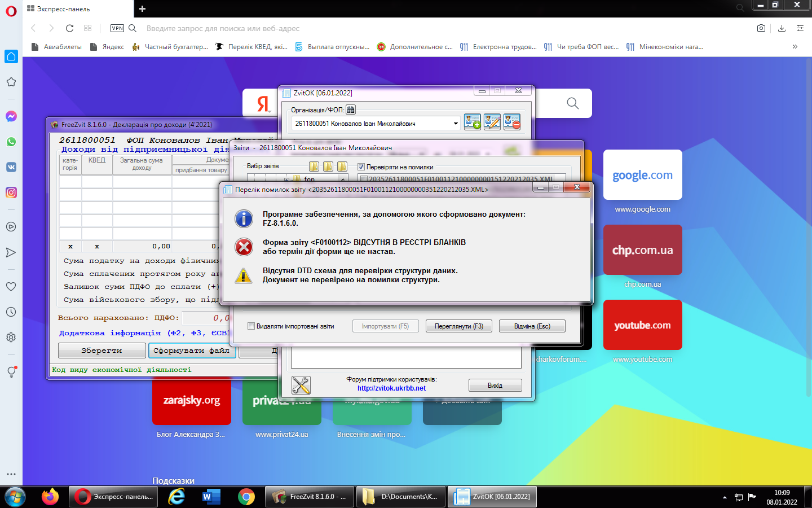Open Instagram from the Opera sidebar

point(11,192)
